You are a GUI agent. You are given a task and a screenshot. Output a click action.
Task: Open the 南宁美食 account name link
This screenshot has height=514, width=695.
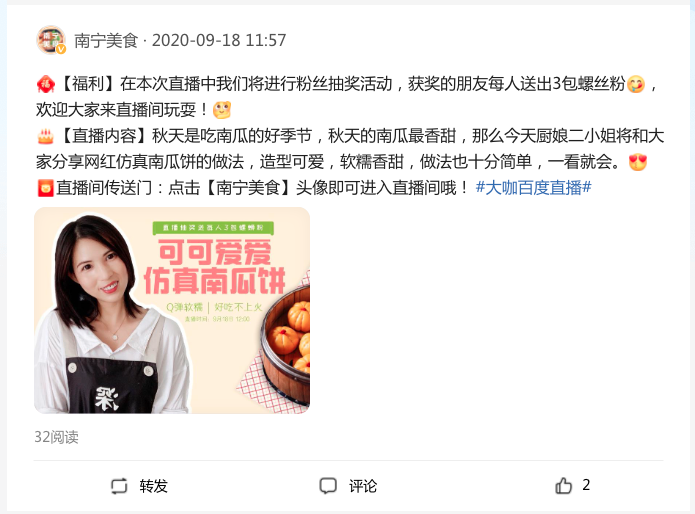(x=106, y=40)
